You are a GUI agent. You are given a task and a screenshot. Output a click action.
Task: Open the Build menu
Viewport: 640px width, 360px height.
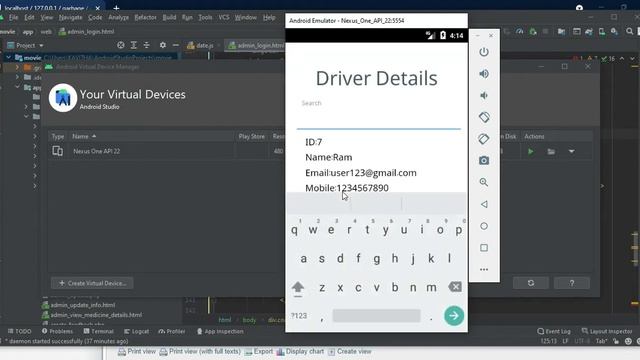coord(169,18)
